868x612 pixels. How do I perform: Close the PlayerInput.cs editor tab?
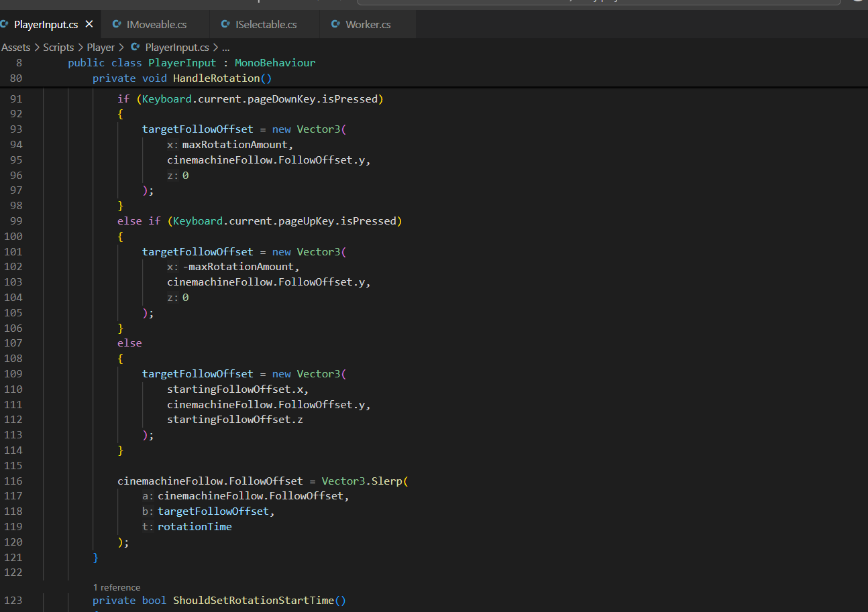click(x=89, y=24)
